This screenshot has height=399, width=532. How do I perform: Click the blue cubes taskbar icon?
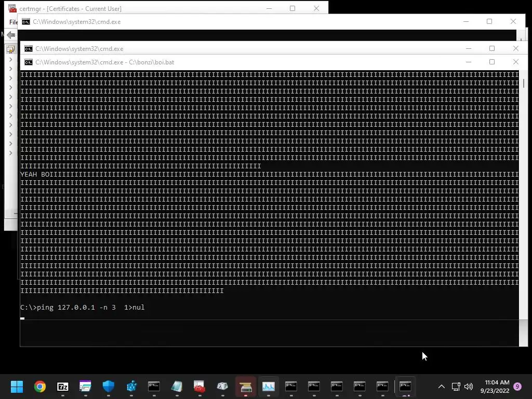click(131, 387)
